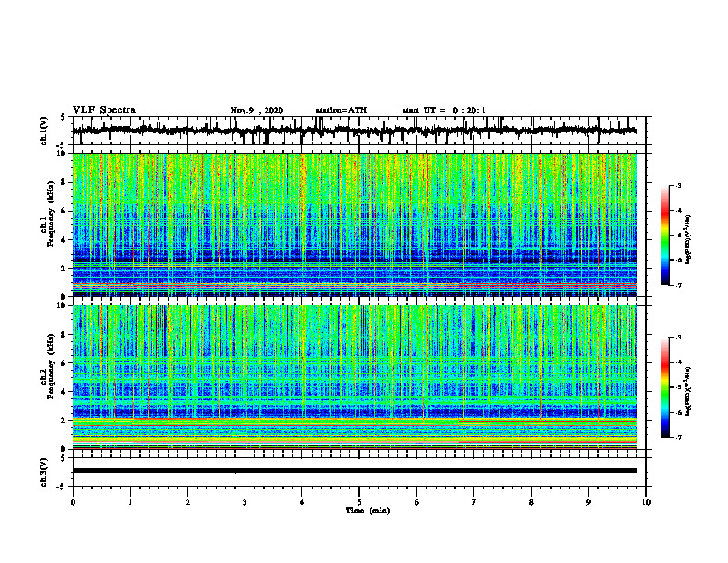The image size is (728, 563).
Task: Click time axis tick label "8"
Action: (531, 502)
